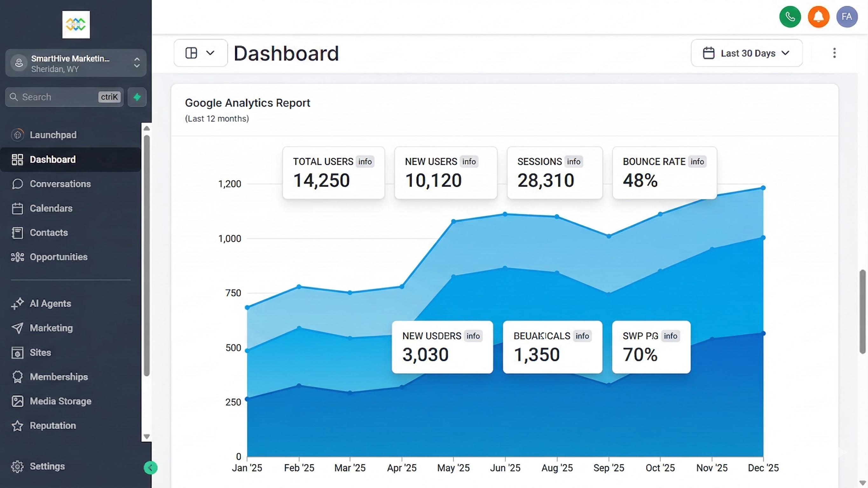
Task: Click the green AI sparkle button beside Search
Action: (x=137, y=97)
